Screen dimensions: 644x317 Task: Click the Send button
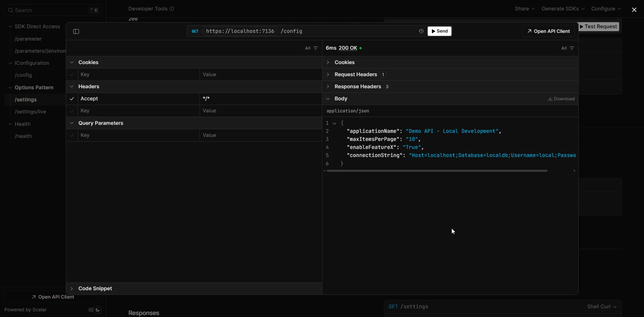pos(439,31)
